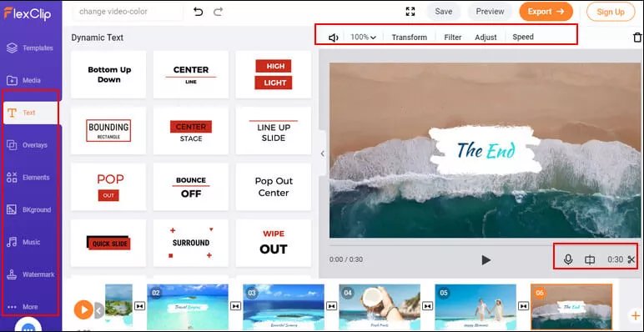Choose Center Stage text style
This screenshot has height=332, width=644.
(191, 131)
